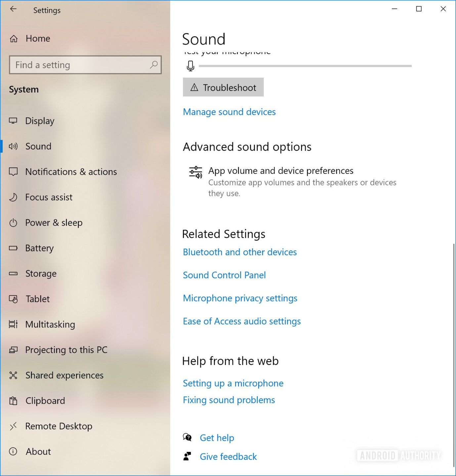456x476 pixels.
Task: Click the App volume and device preferences icon
Action: coord(195,172)
